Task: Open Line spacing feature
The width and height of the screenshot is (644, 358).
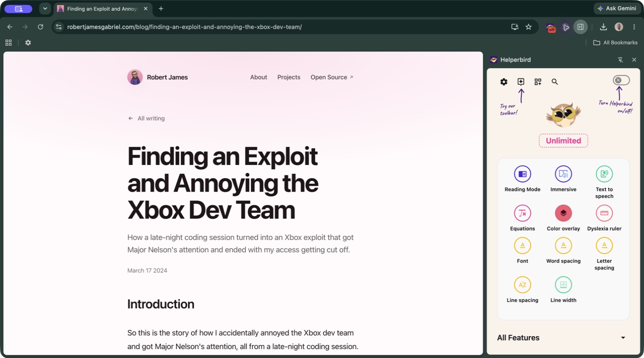Action: [x=522, y=285]
